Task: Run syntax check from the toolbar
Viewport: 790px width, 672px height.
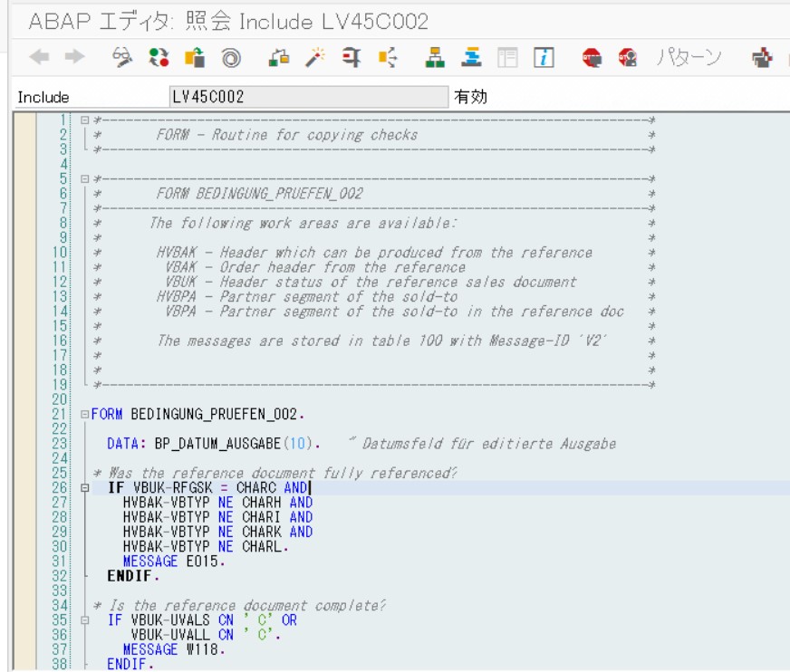Action: coord(280,59)
